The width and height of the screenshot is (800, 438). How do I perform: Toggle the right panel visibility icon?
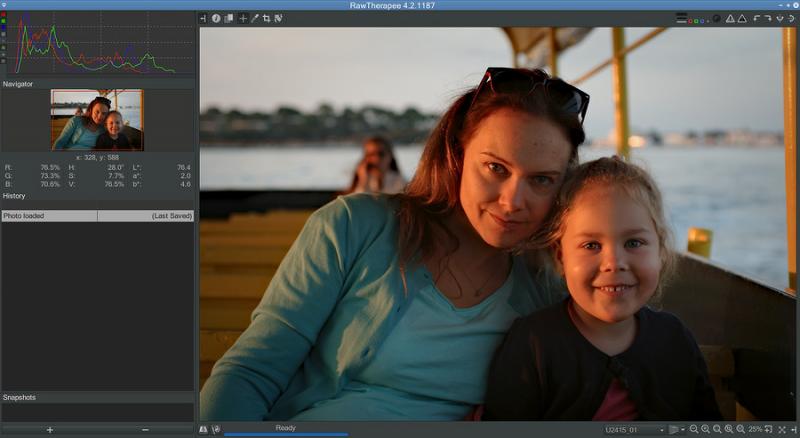pos(794,430)
